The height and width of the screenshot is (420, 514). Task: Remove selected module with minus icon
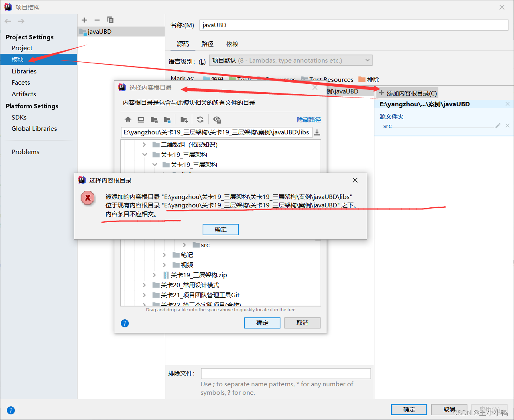coord(97,20)
